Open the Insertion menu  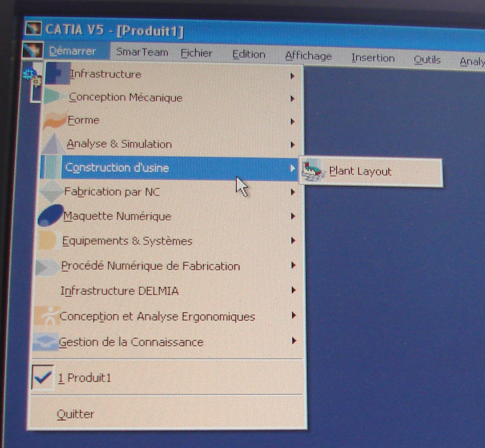tap(372, 58)
